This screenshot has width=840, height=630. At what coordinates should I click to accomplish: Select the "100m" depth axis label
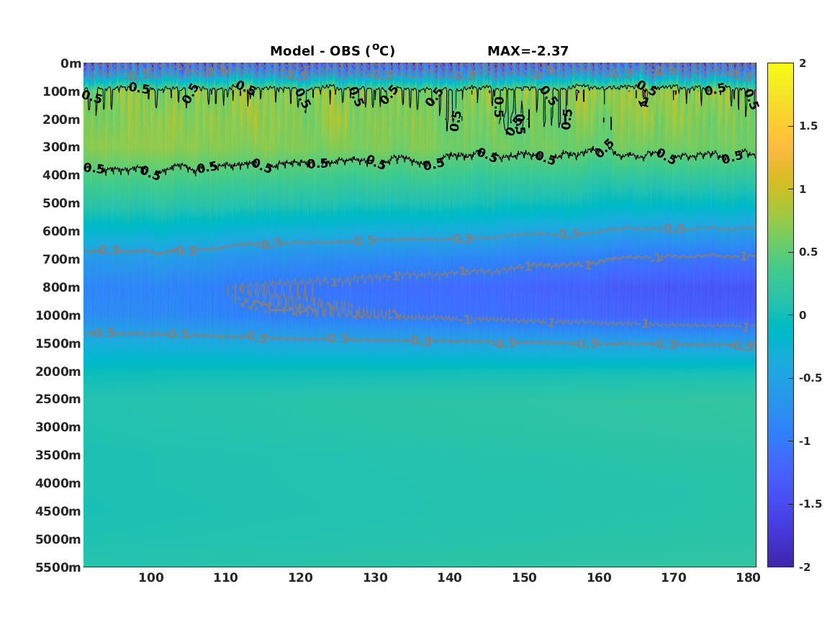pyautogui.click(x=62, y=91)
